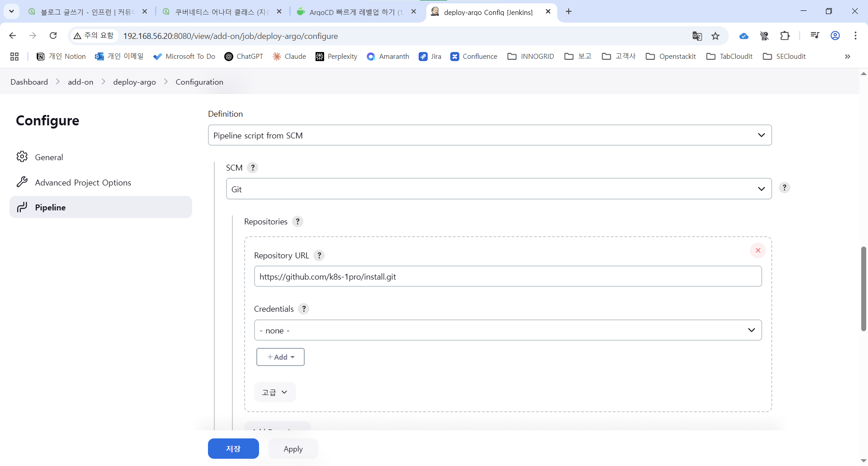Click the Repository URL input field
868x466 pixels.
click(x=508, y=276)
